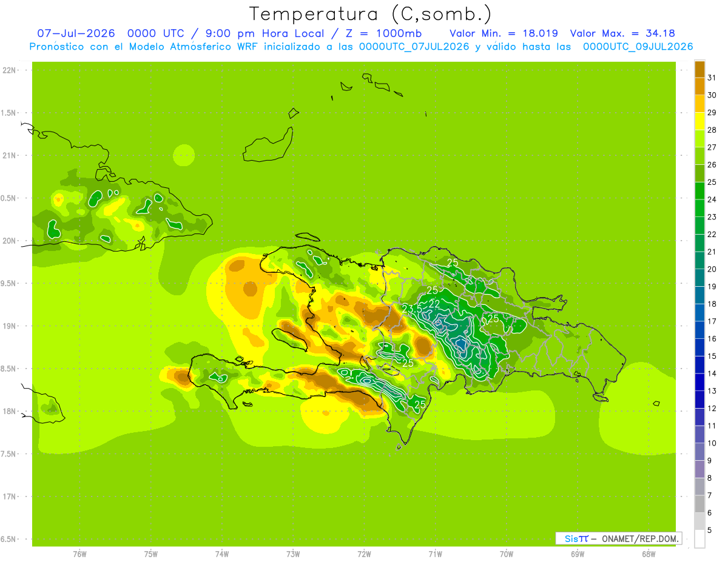Click the "21N" latitude axis label
Screen dimensions: 728x562
click(10, 155)
